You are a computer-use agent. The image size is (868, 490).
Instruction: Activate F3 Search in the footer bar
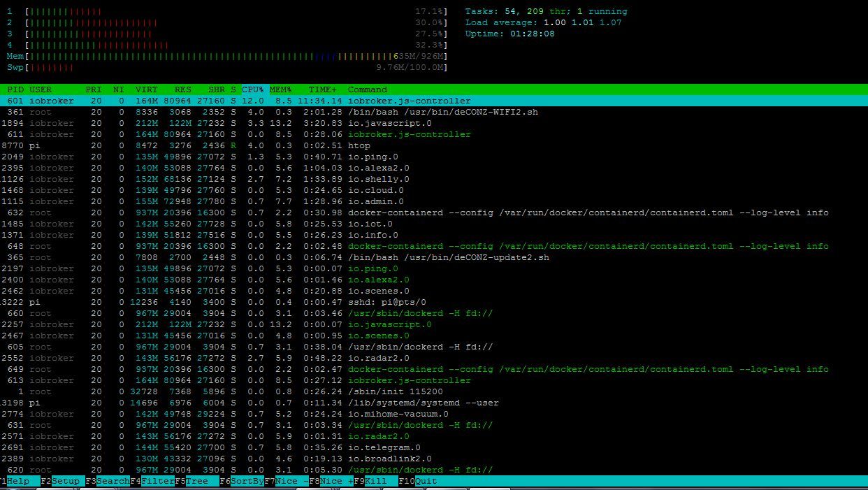[108, 481]
